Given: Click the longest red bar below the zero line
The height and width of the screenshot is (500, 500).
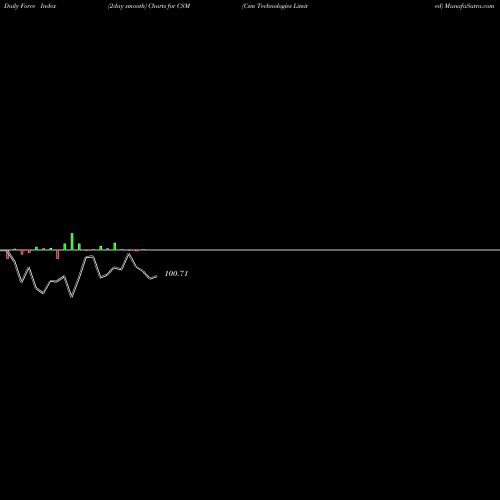Looking at the screenshot, I should 57,254.
